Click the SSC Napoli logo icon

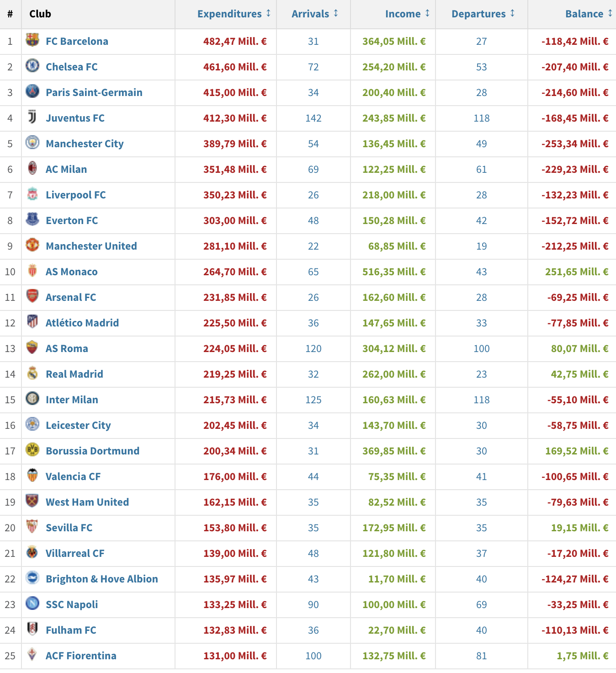click(32, 604)
